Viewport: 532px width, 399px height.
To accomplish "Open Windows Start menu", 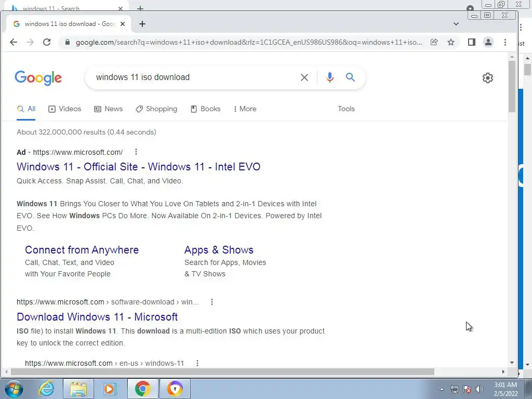I will (13, 389).
